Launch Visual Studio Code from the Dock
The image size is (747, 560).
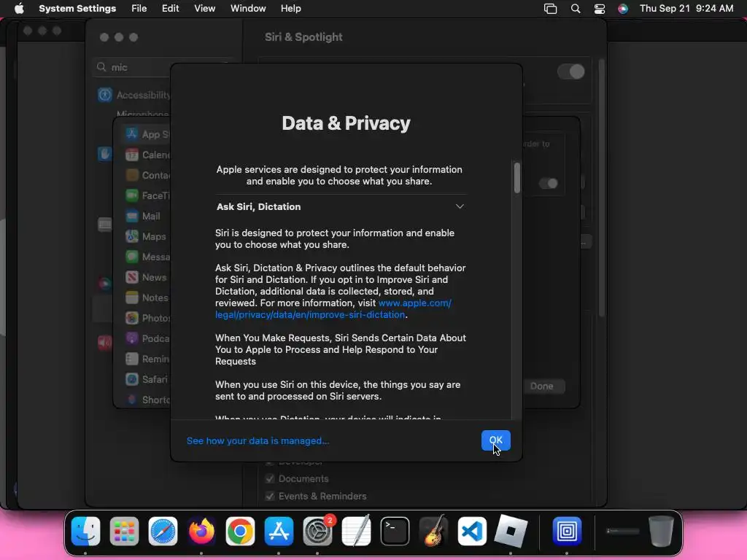click(472, 531)
